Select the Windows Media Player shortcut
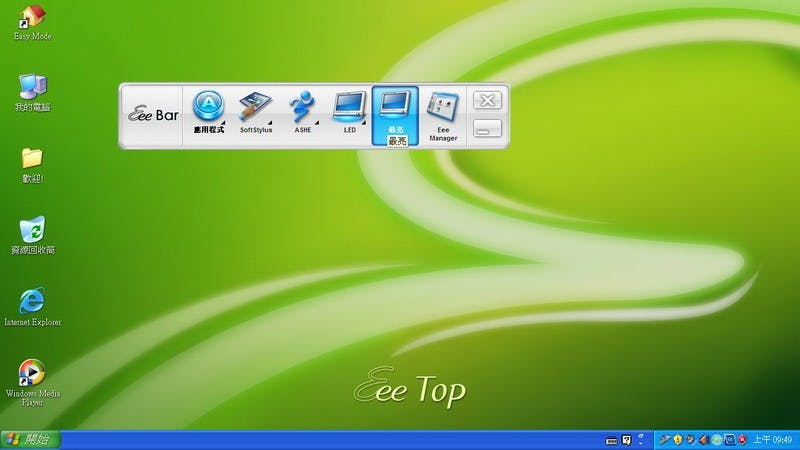The height and width of the screenshot is (450, 800). (x=32, y=383)
